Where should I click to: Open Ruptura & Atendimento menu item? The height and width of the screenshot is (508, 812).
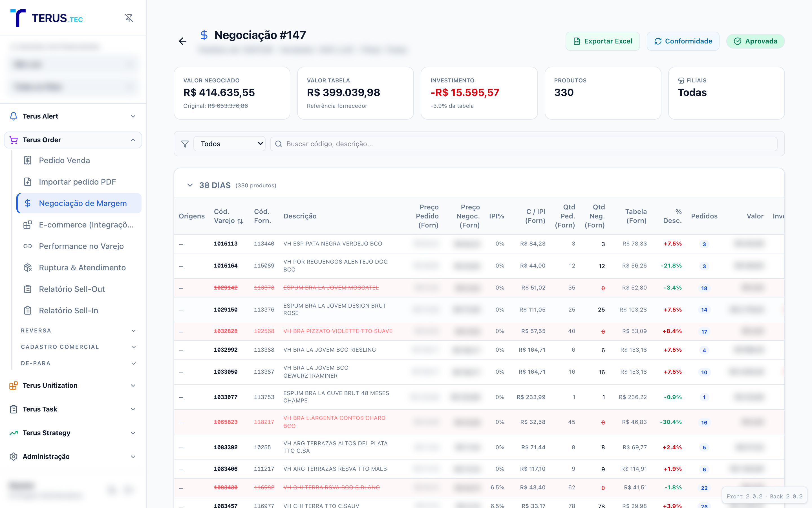(x=79, y=268)
